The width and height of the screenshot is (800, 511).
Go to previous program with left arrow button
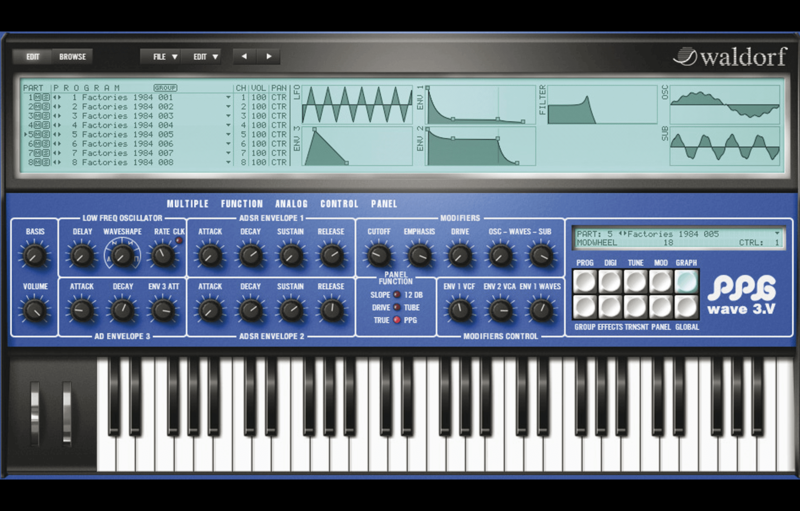(x=244, y=57)
